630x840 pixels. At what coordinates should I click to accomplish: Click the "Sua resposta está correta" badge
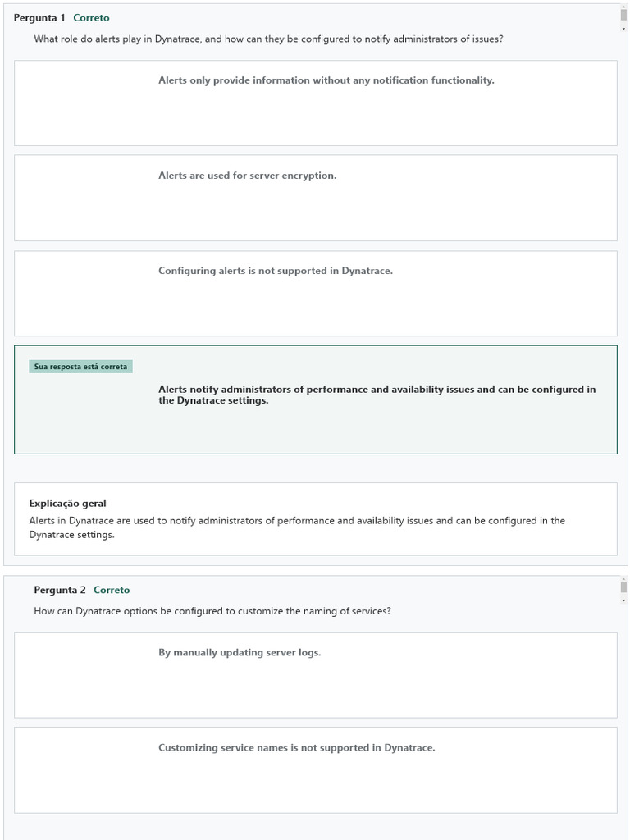pyautogui.click(x=80, y=367)
